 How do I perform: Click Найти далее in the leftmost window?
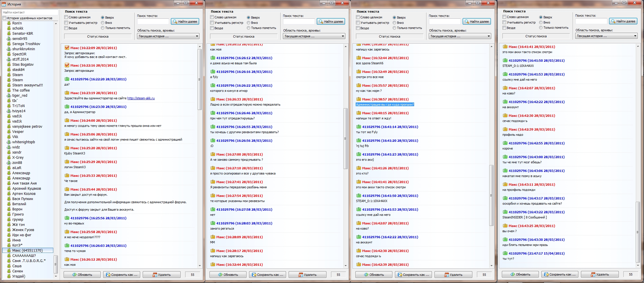pos(185,22)
